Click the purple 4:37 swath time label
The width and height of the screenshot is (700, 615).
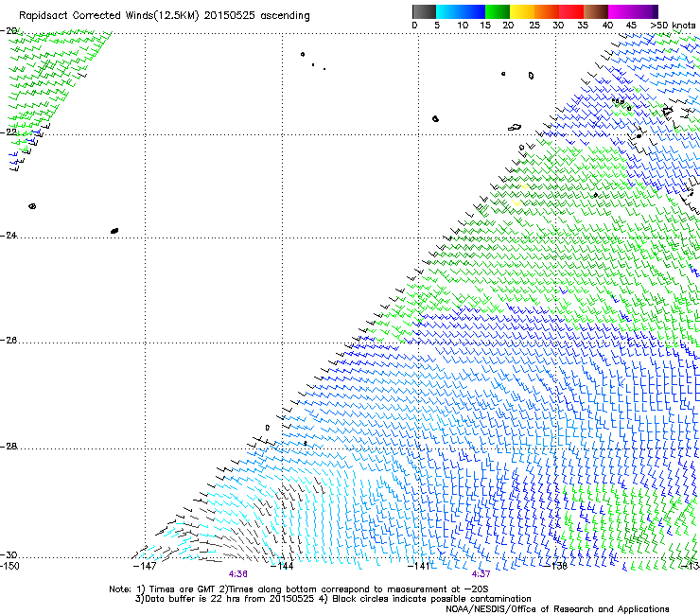481,574
